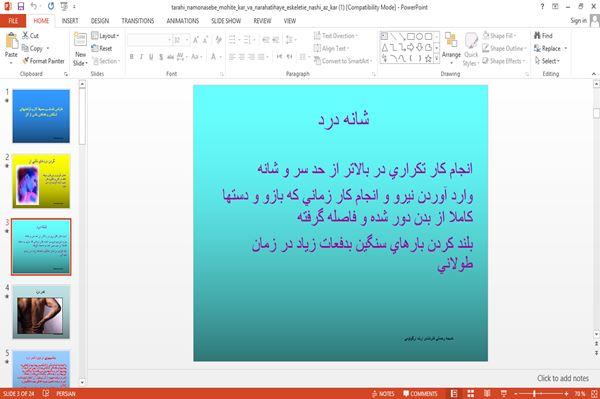Switch to the TRANSITIONS tab
Image resolution: width=600 pixels, height=399 pixels.
(x=138, y=21)
